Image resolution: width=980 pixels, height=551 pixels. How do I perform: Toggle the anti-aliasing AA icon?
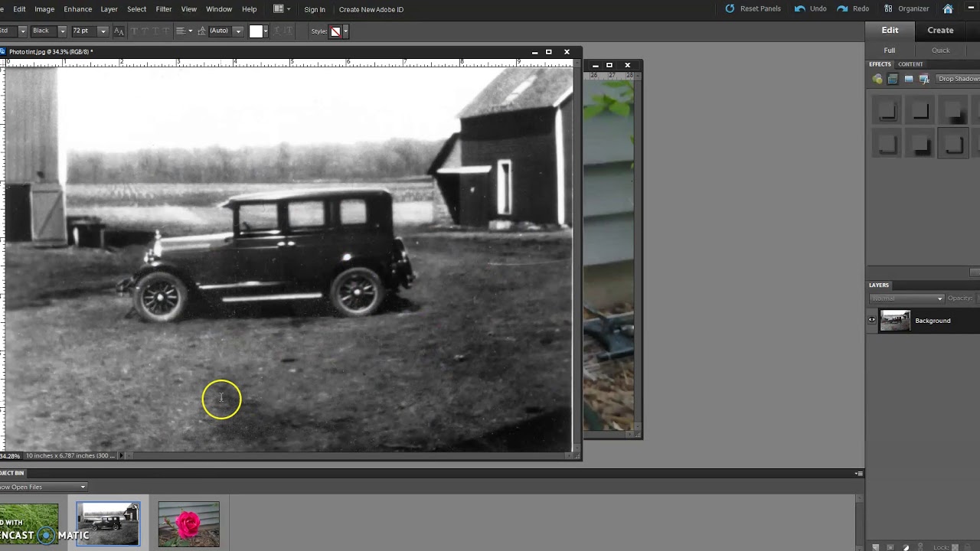tap(119, 31)
